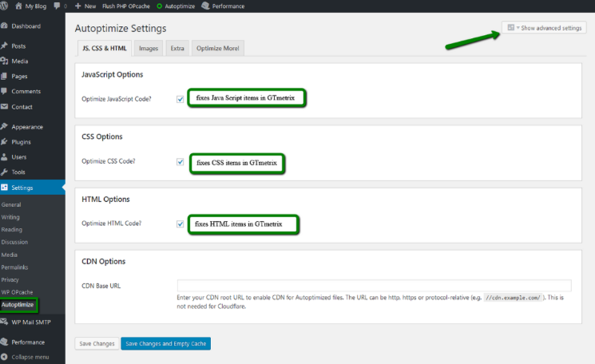This screenshot has height=364, width=595.
Task: Click the Dashboard icon in sidebar
Action: pyautogui.click(x=6, y=26)
